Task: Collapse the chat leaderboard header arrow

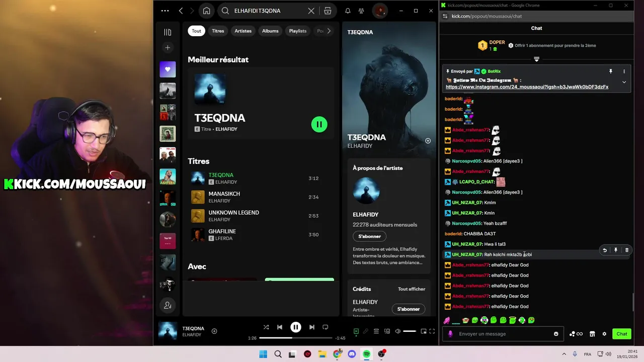Action: [x=536, y=59]
